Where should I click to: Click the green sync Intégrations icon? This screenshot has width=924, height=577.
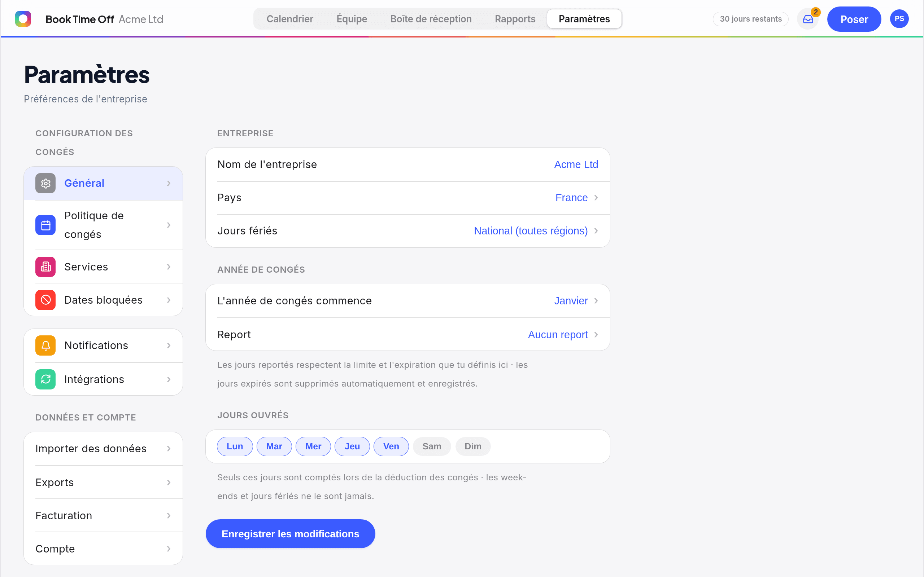coord(45,379)
